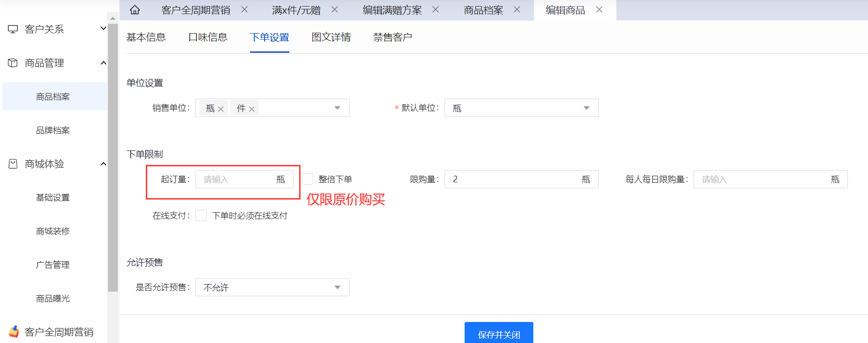Expand the 客户关系 sidebar section
This screenshot has width=868, height=343.
[103, 29]
